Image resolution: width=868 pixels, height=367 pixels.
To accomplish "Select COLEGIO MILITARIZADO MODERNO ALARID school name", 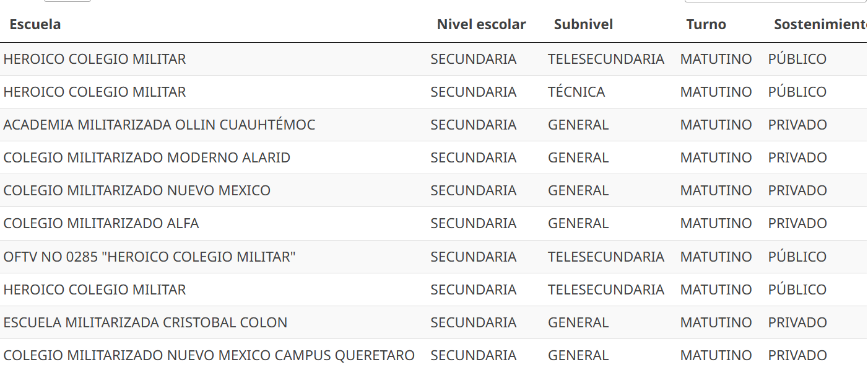I will [x=147, y=157].
